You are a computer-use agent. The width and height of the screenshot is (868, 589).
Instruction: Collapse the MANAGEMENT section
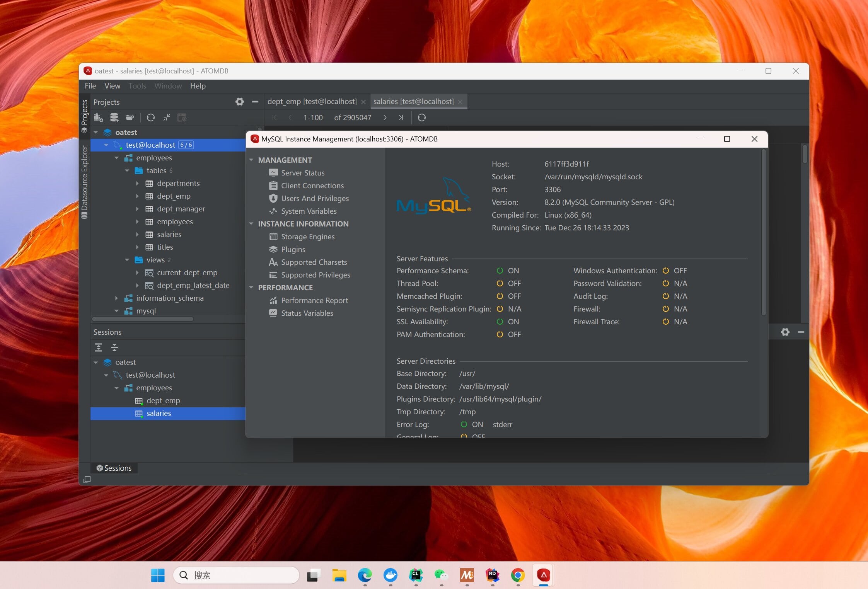coord(251,160)
